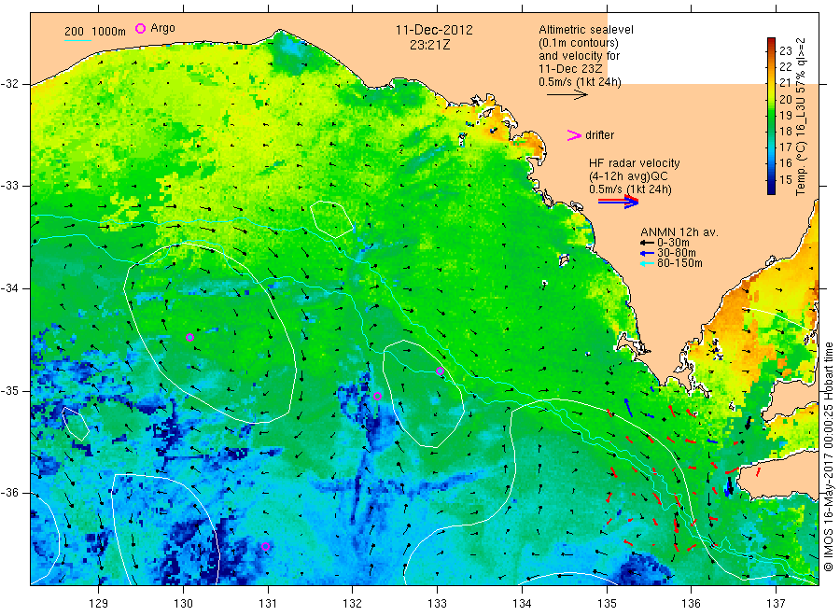Click the '1000m' isobath legend label
The image size is (840, 616).
tap(109, 32)
